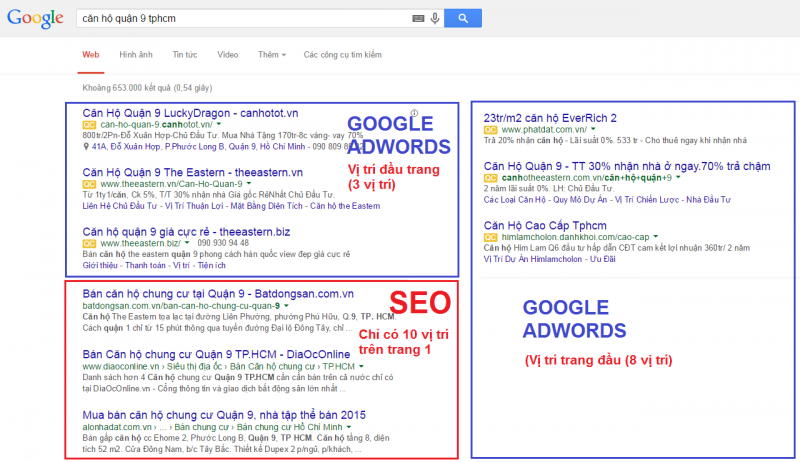This screenshot has width=800, height=462.
Task: Click QC badge beside www.theeastern.biz/
Action: (89, 243)
